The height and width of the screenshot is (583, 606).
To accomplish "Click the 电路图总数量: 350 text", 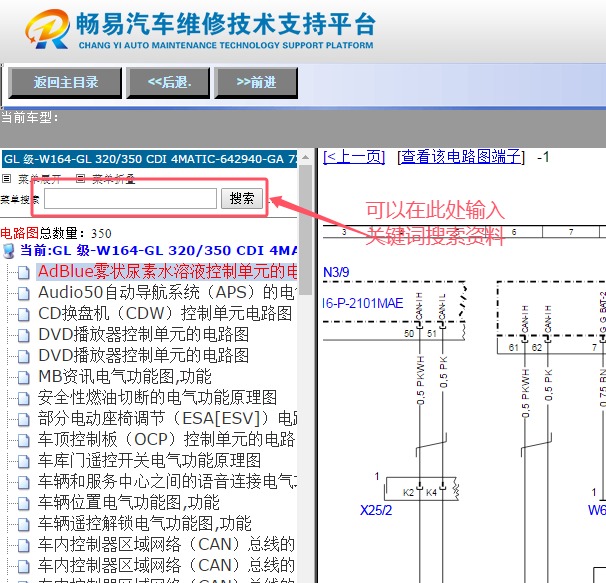I will [56, 233].
